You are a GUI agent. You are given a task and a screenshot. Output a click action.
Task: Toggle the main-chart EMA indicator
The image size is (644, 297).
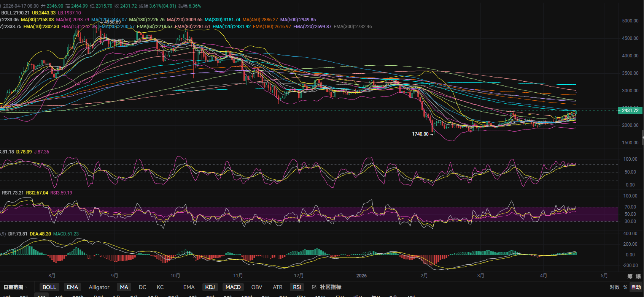(72, 287)
